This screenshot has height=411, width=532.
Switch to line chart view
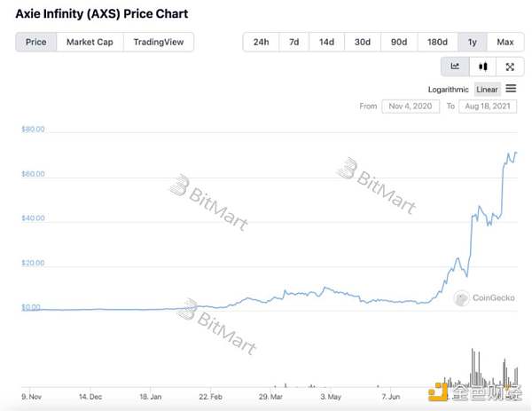pyautogui.click(x=455, y=66)
